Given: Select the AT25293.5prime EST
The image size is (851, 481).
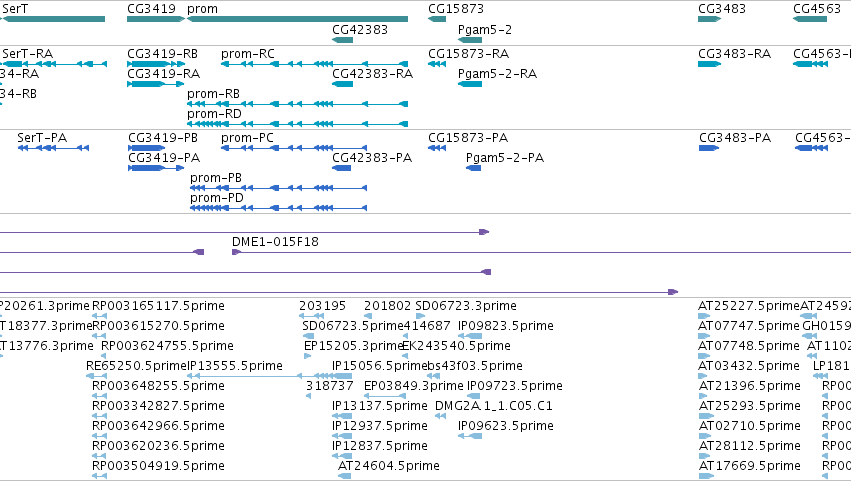Looking at the screenshot, I should coord(706,416).
